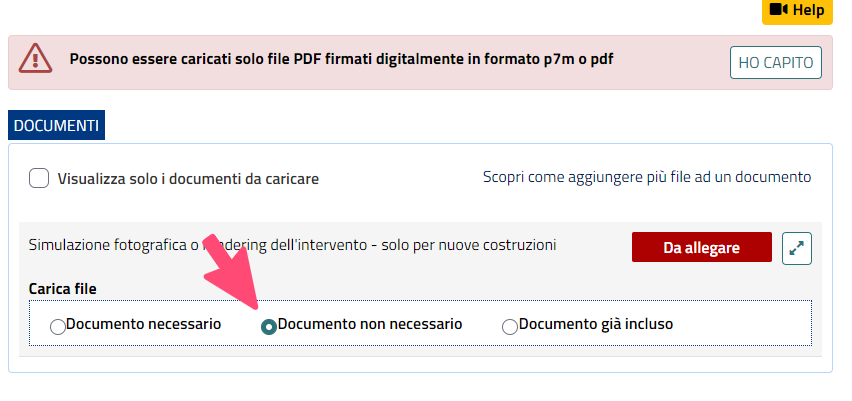Click the Simulazione fotografica document title
Viewport: 852px width, 401px height.
pyautogui.click(x=292, y=245)
